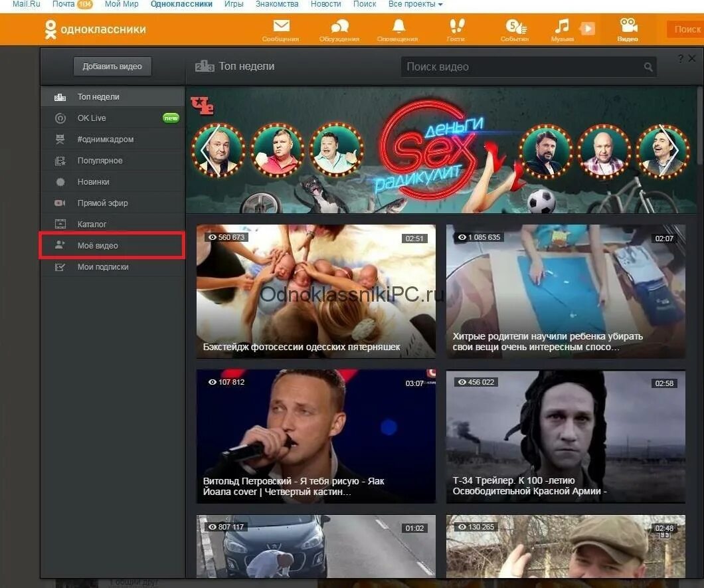Open the Одноклассники top bar link

pyautogui.click(x=181, y=4)
